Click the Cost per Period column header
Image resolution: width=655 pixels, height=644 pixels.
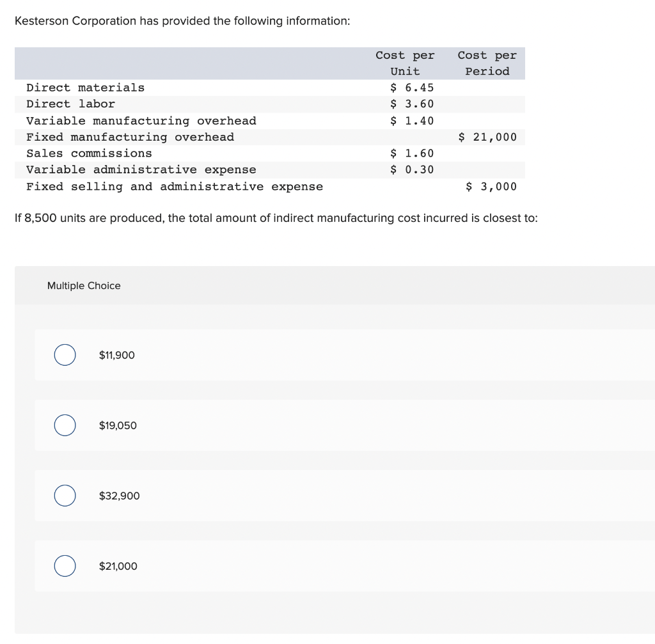[487, 63]
